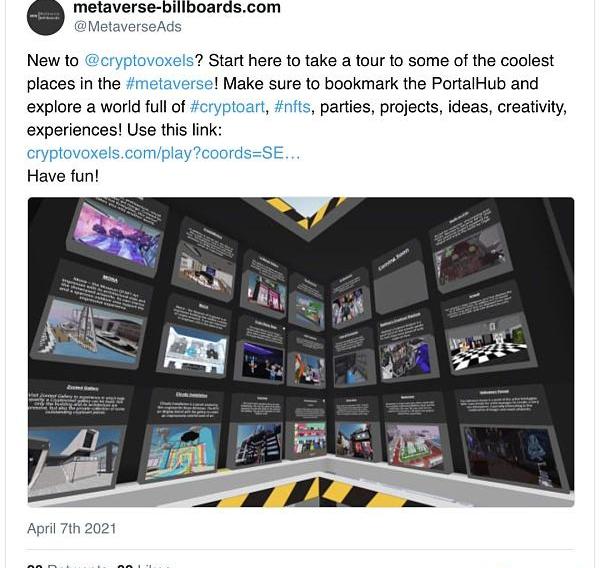This screenshot has height=568, width=600.
Task: Select the dark bottom-right portal image
Action: click(512, 457)
